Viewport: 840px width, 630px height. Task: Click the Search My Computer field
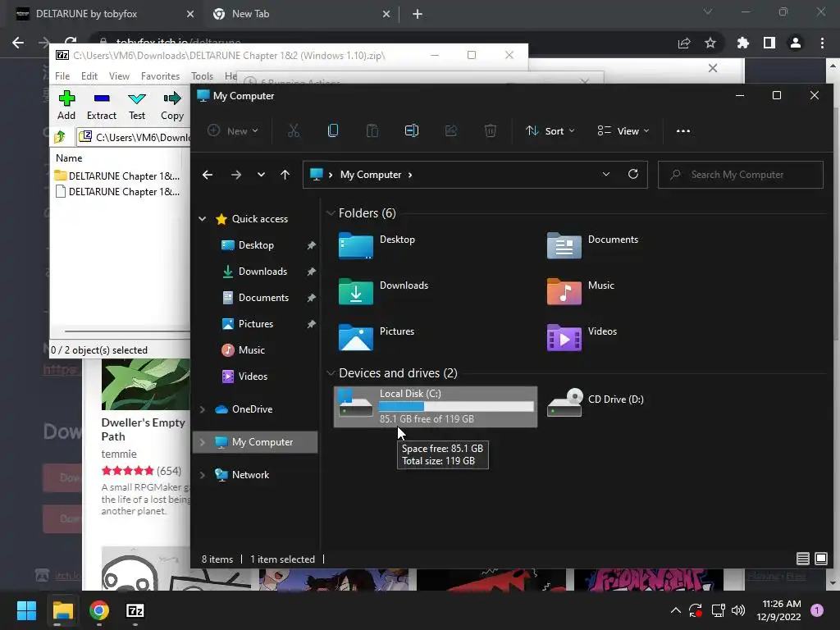coord(741,175)
